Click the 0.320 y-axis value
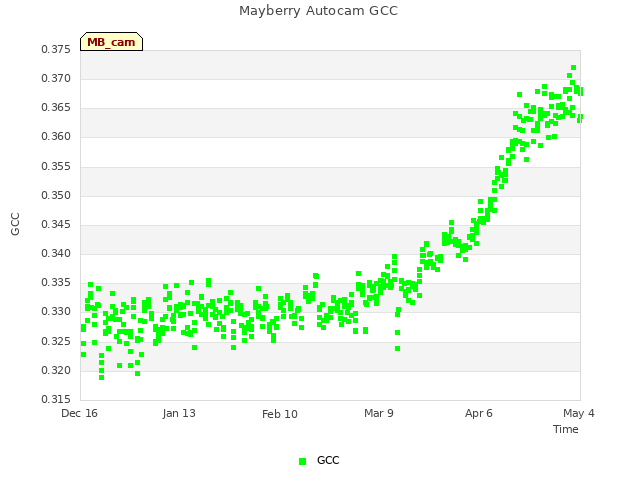 (x=56, y=371)
